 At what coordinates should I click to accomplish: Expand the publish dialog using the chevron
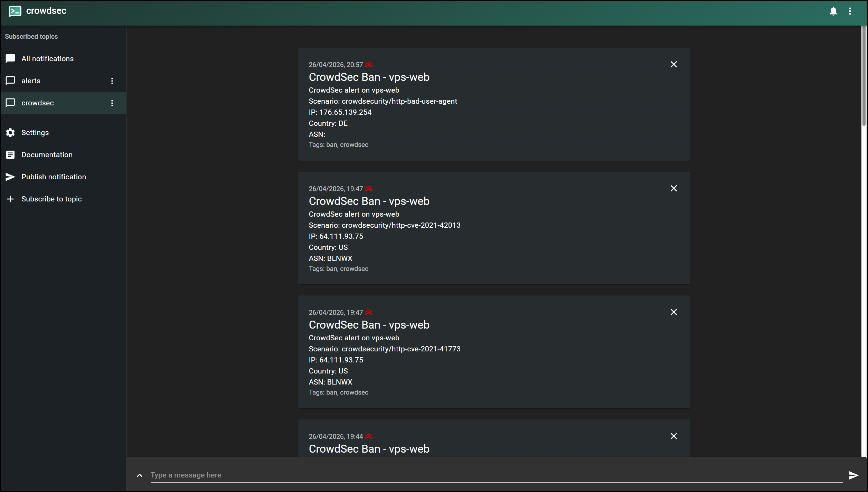[140, 475]
